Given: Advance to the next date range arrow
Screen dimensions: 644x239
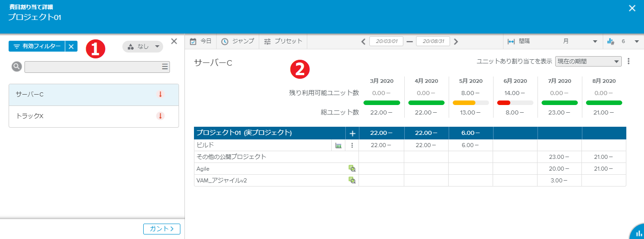Looking at the screenshot, I should pyautogui.click(x=456, y=42).
